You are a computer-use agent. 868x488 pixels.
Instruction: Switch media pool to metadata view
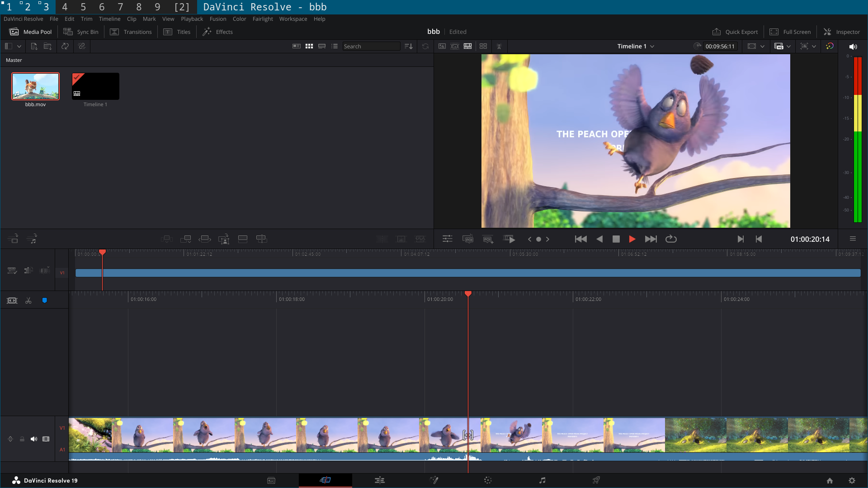[297, 46]
